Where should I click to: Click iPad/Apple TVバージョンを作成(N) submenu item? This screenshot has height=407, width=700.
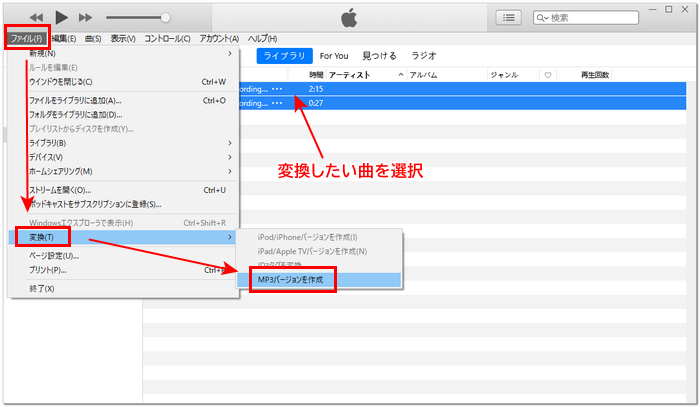(319, 251)
